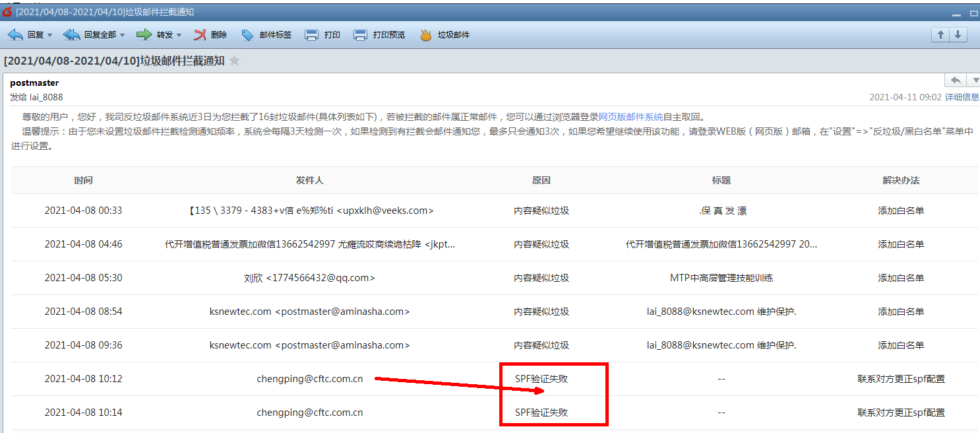Click sender address chengping@cftc.com.cn

tap(310, 378)
